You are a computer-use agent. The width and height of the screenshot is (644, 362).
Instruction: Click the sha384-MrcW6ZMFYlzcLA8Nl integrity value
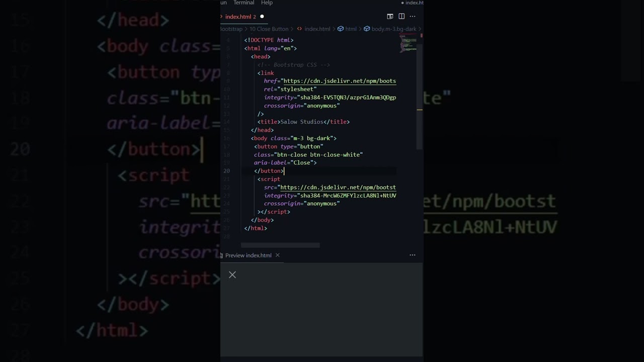tap(348, 196)
